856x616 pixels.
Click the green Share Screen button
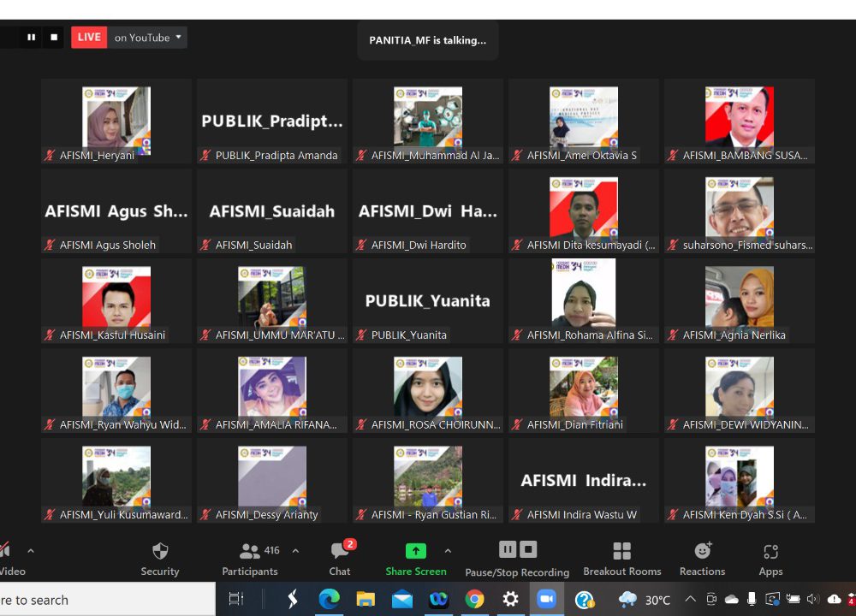(416, 559)
